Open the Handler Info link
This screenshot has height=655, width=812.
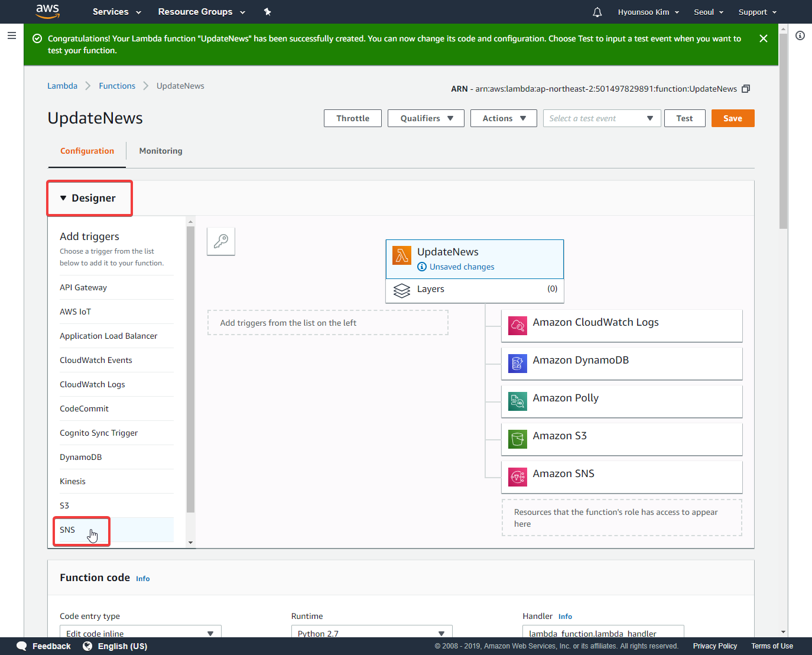[x=565, y=617]
